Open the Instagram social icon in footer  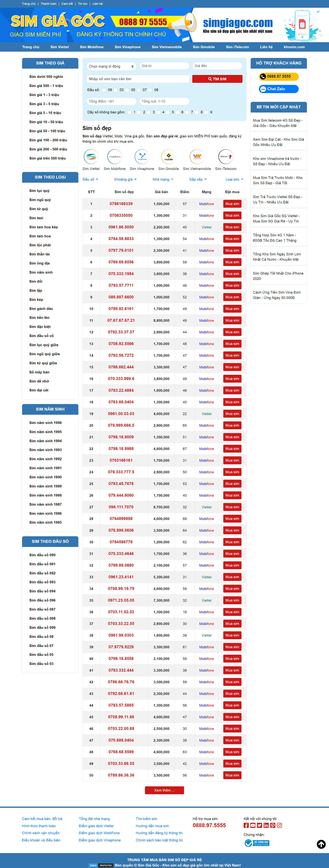coord(279,825)
